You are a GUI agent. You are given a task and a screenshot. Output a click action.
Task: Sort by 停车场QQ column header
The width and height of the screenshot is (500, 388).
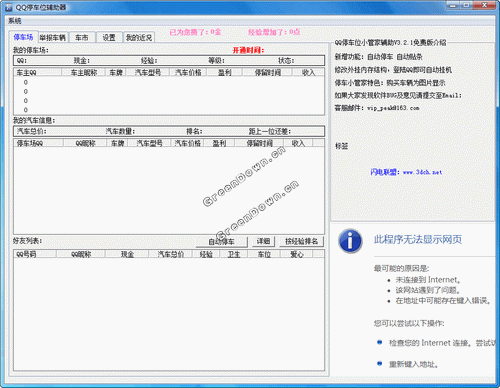[38, 143]
